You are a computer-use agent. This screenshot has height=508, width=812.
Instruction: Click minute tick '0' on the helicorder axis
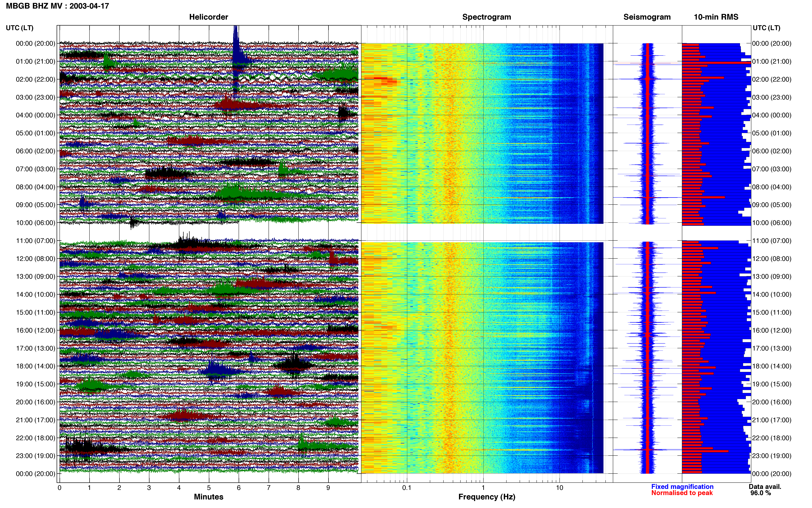coord(59,487)
